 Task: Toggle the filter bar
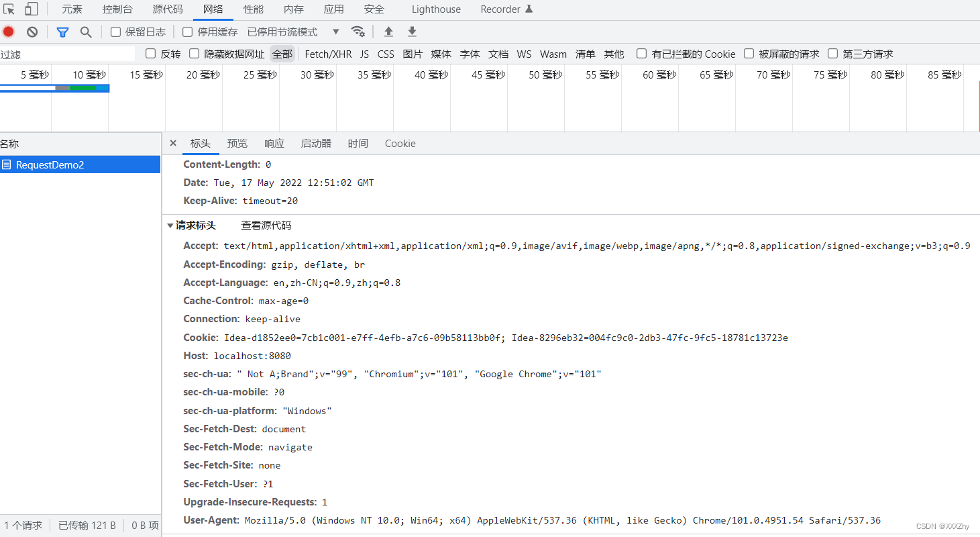click(62, 32)
